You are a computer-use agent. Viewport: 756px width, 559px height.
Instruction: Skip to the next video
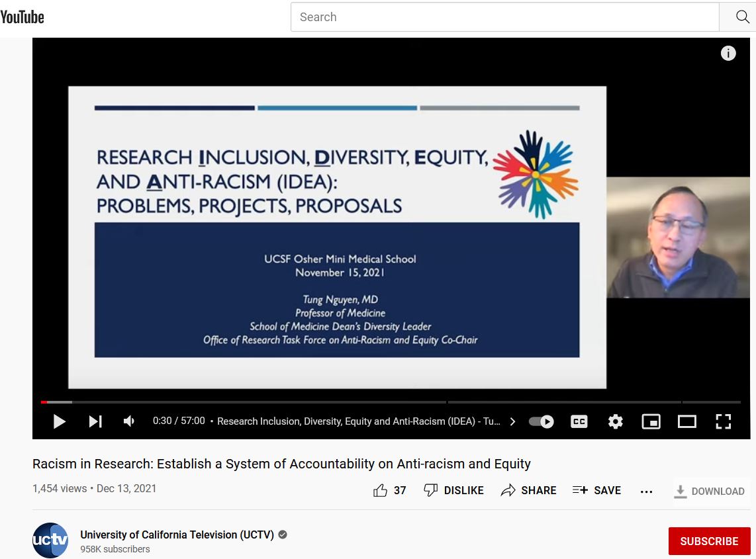(95, 421)
